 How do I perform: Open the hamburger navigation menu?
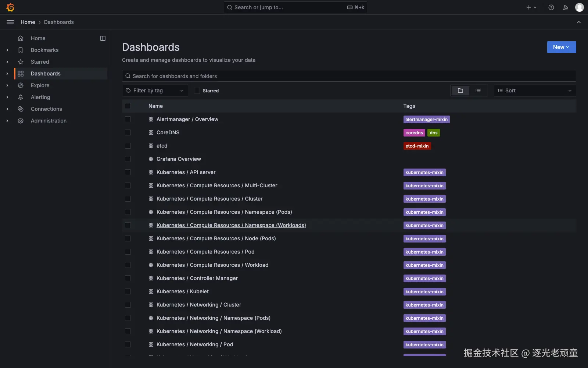pyautogui.click(x=10, y=22)
